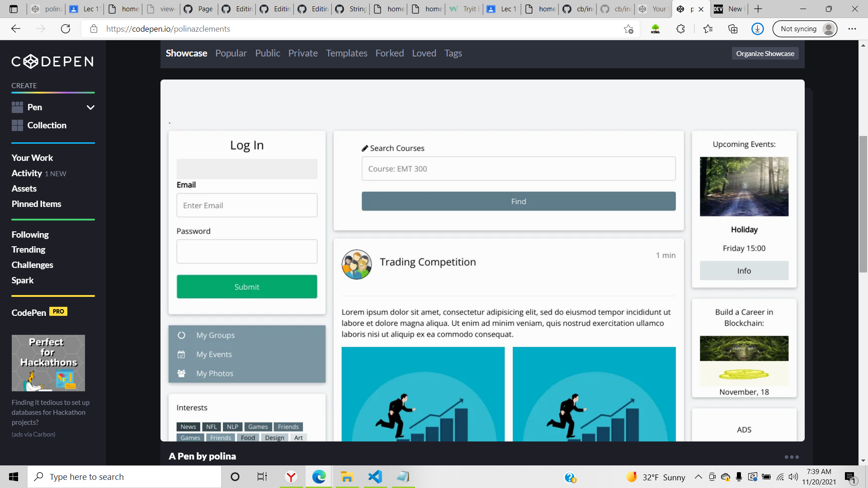The height and width of the screenshot is (488, 868).
Task: Click the CodePen logo
Action: click(x=52, y=61)
